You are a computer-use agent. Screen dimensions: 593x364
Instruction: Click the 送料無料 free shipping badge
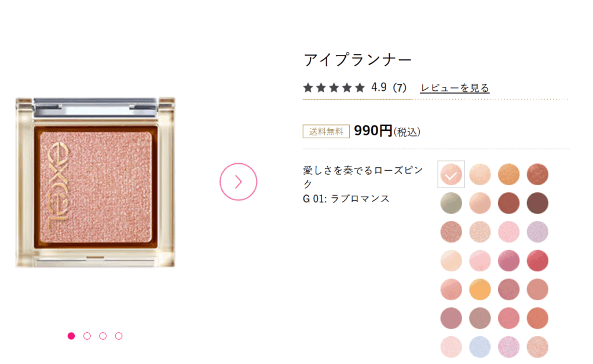pyautogui.click(x=326, y=131)
